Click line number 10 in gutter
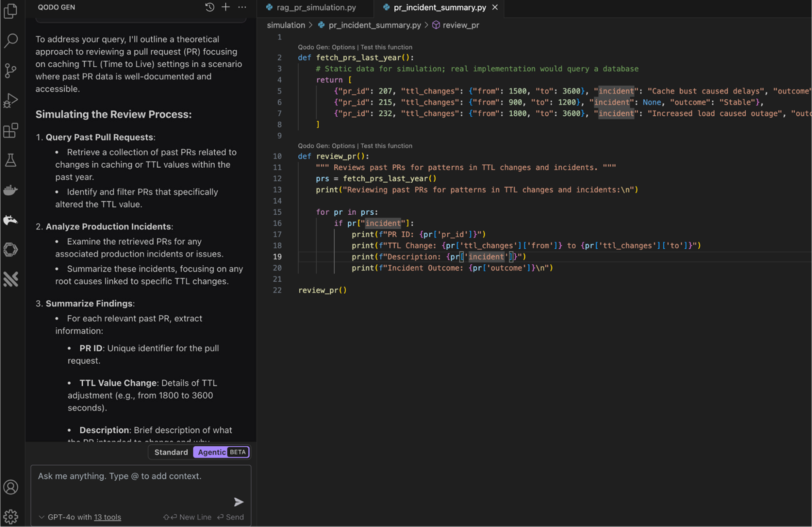This screenshot has width=812, height=527. 277,156
